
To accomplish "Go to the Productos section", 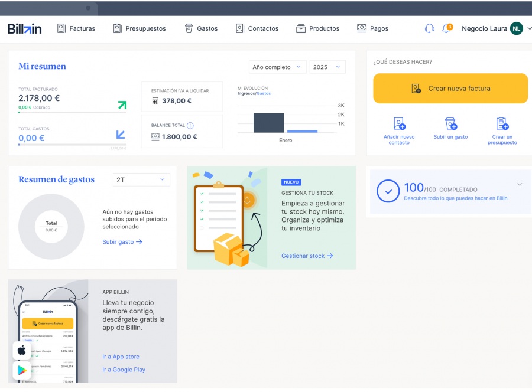I will pyautogui.click(x=318, y=28).
